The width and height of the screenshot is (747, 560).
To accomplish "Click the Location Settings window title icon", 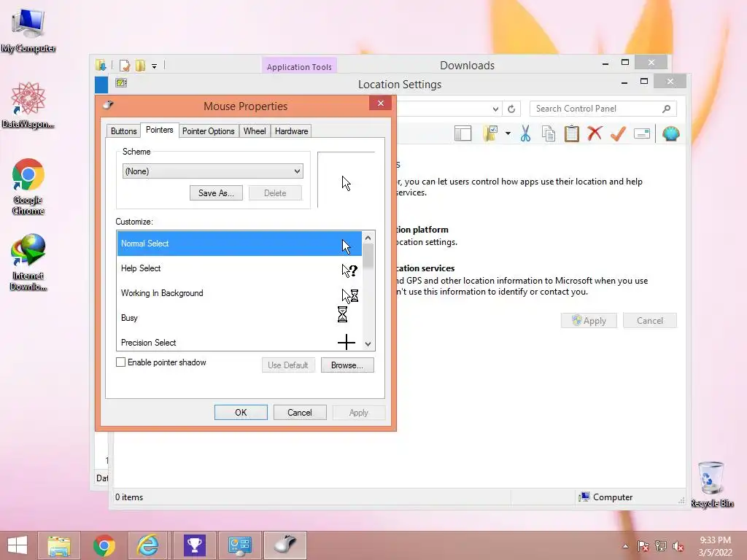I will click(121, 83).
